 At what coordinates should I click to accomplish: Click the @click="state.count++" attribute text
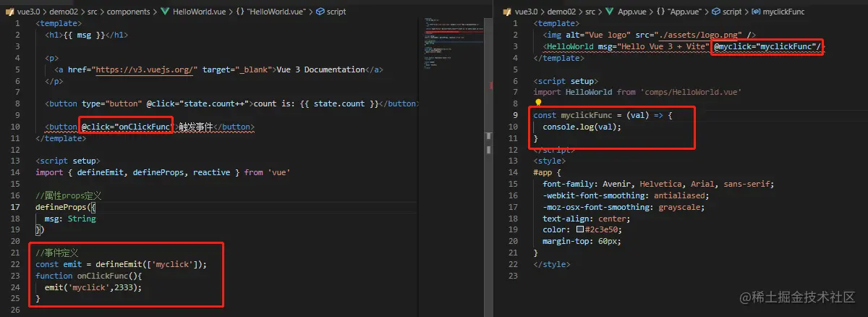click(x=200, y=103)
